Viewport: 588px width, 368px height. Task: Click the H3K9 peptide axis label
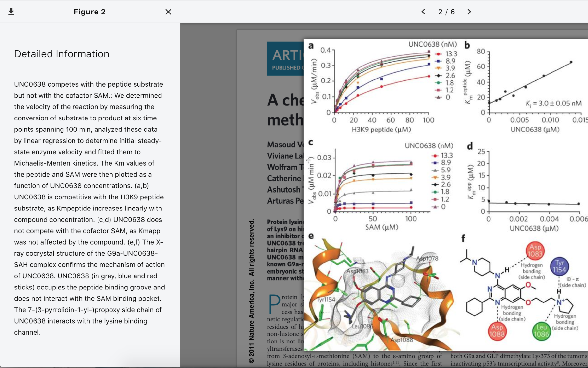(381, 130)
